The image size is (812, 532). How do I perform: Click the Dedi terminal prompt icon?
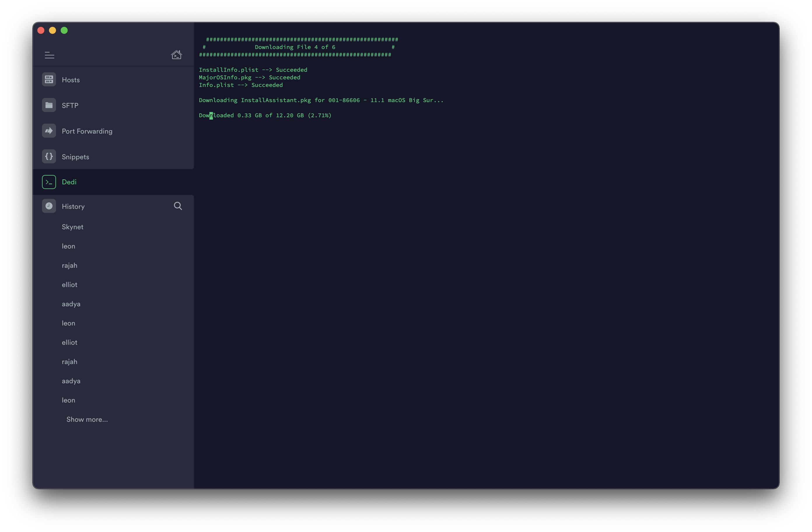point(49,182)
